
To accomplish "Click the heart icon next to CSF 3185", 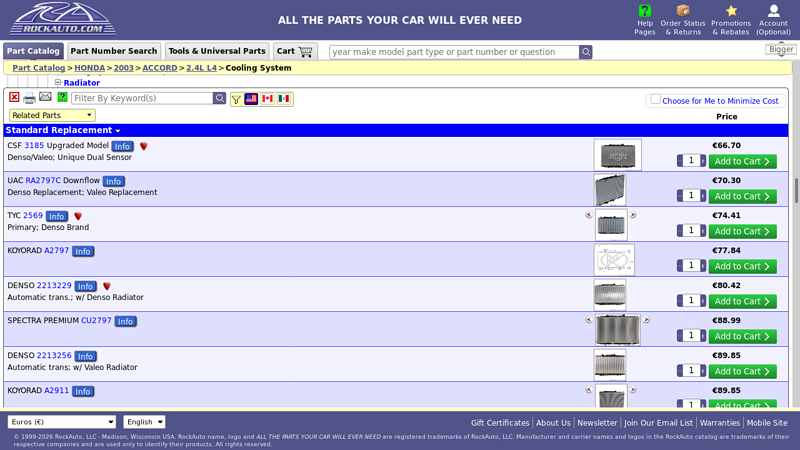I will [x=144, y=146].
